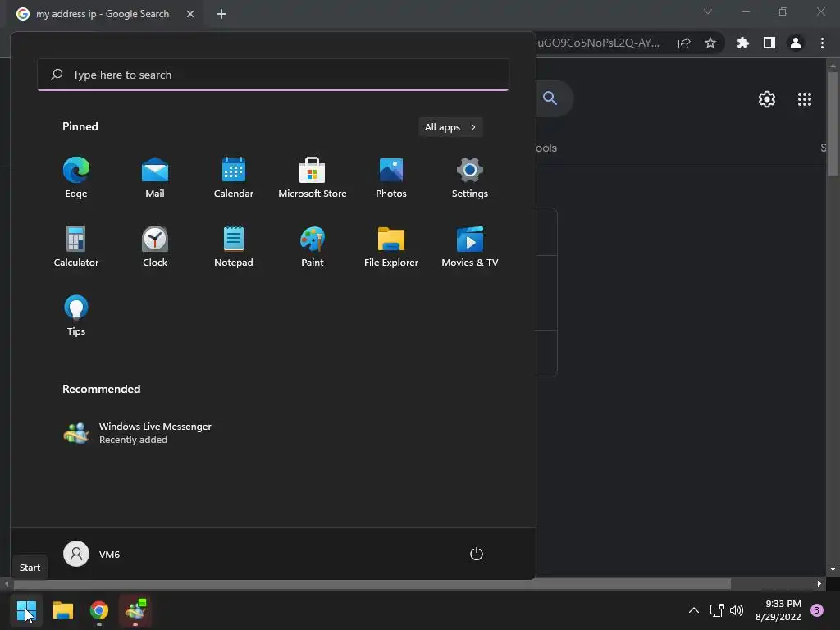This screenshot has height=630, width=840.
Task: Open recommended Windows Live Messenger
Action: 138,433
